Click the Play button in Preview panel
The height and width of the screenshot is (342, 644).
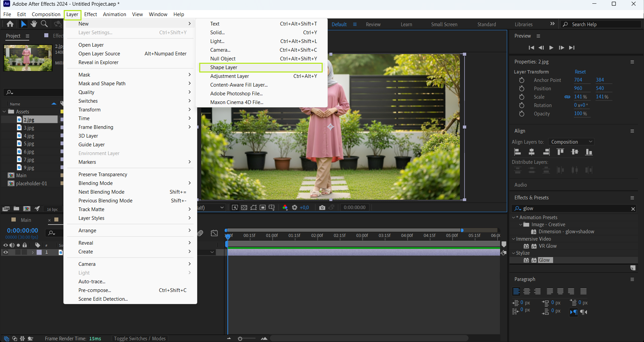pyautogui.click(x=551, y=48)
